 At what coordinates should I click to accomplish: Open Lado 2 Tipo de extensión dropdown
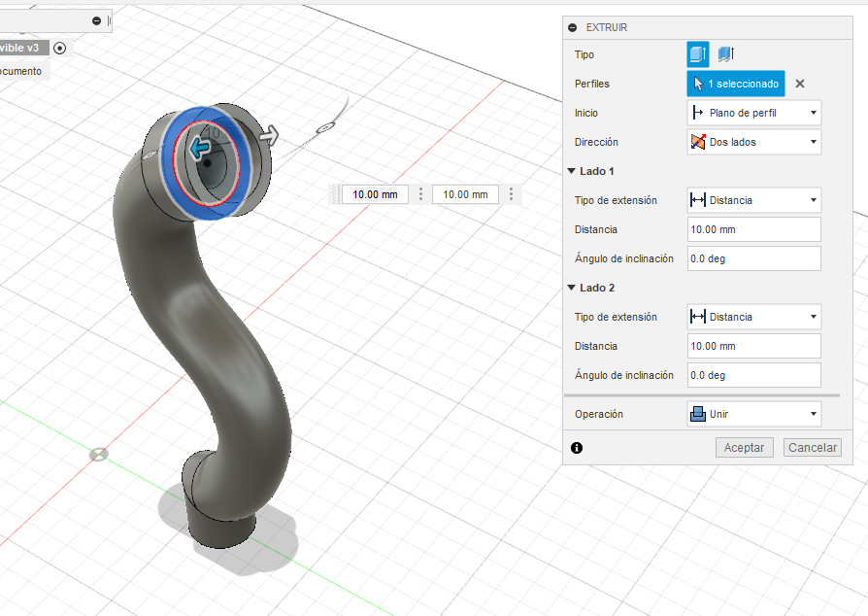pos(754,317)
